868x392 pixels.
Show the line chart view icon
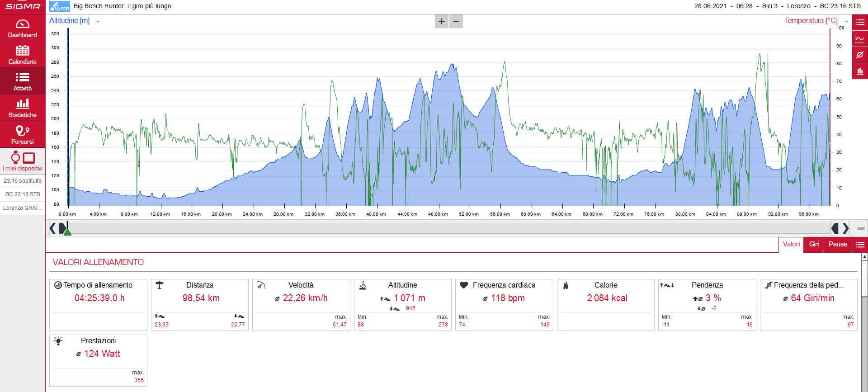coord(860,39)
